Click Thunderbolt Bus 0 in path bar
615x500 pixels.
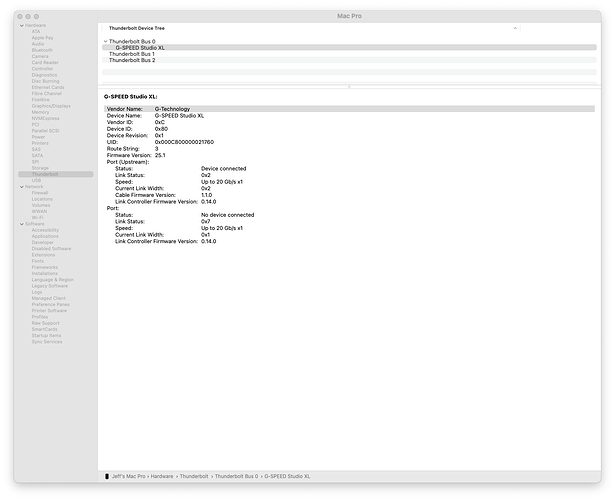pos(237,476)
